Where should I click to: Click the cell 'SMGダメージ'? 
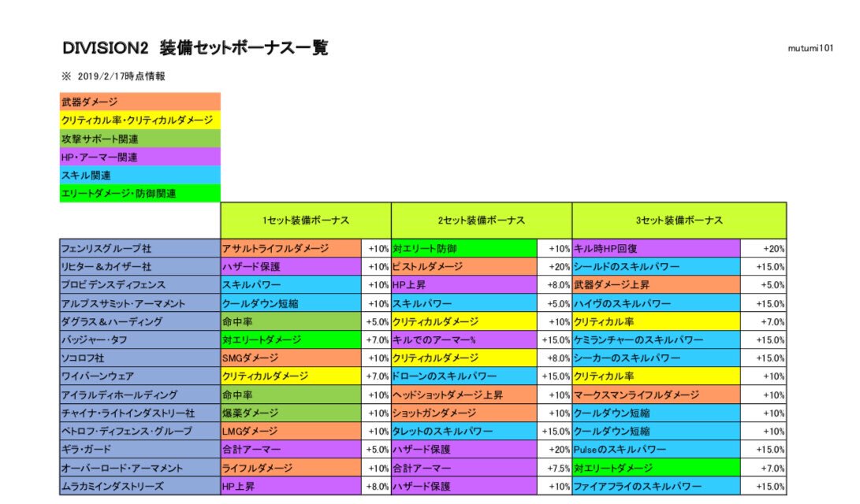(291, 358)
